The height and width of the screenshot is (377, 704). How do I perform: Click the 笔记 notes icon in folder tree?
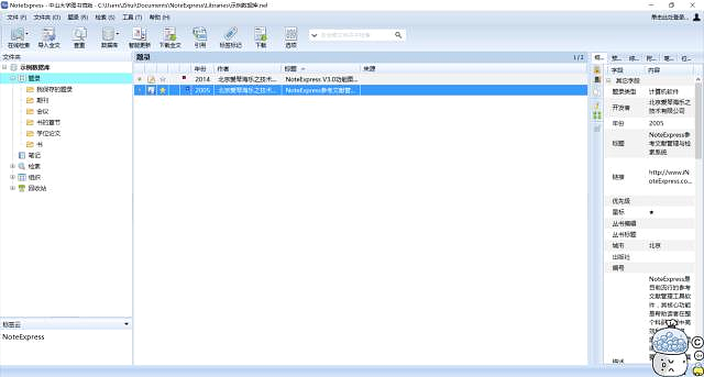click(22, 155)
